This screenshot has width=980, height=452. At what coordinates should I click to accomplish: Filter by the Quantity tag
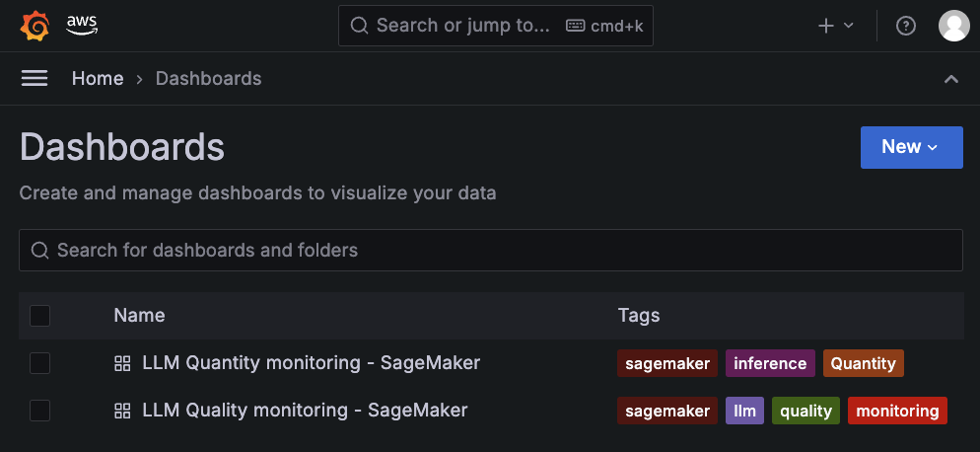click(x=863, y=363)
